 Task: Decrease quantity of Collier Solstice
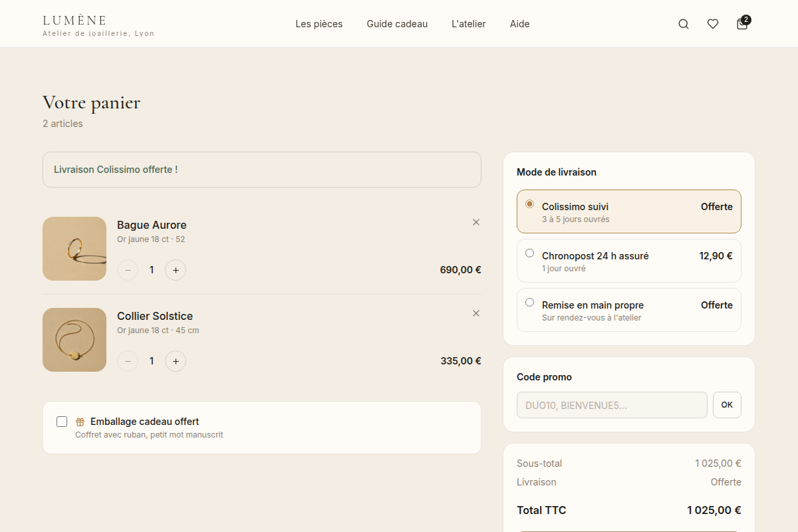(x=128, y=361)
